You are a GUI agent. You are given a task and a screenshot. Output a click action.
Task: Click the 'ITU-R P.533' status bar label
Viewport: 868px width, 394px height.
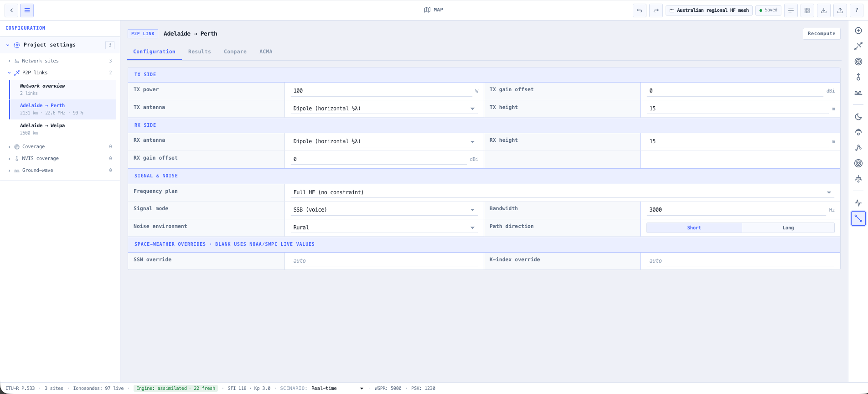(20, 389)
